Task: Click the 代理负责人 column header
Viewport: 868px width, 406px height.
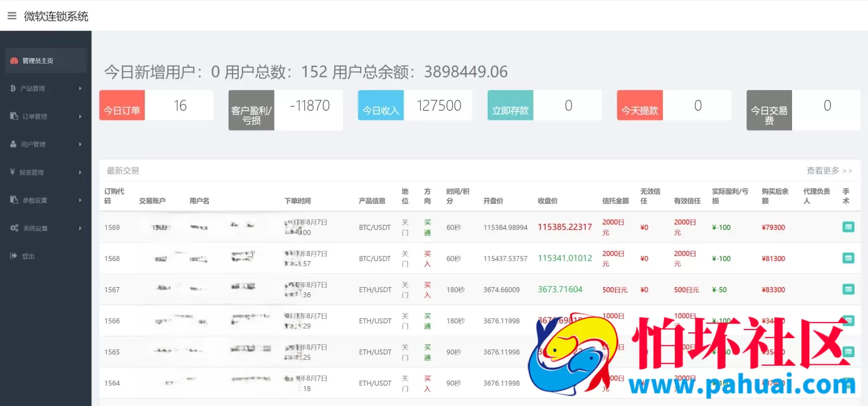Action: [816, 196]
